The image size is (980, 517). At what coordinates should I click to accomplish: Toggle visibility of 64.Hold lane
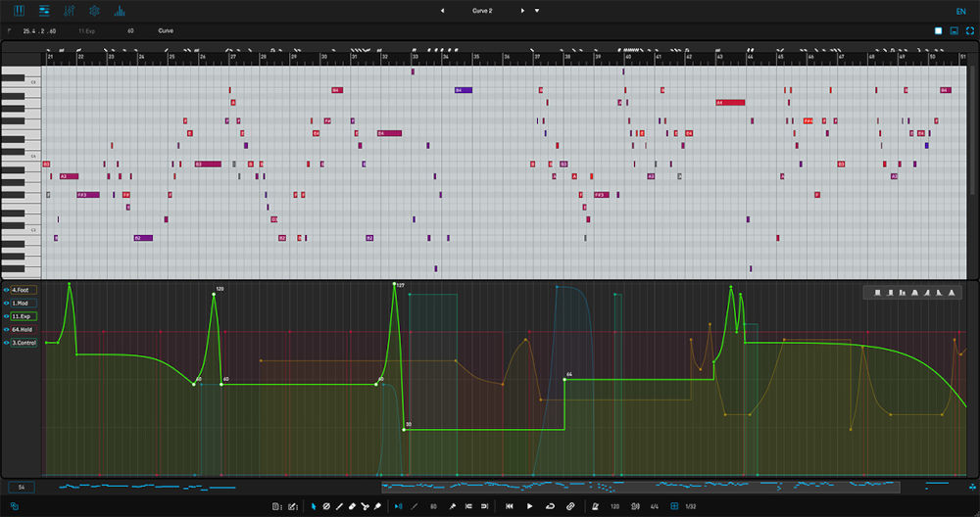6,330
